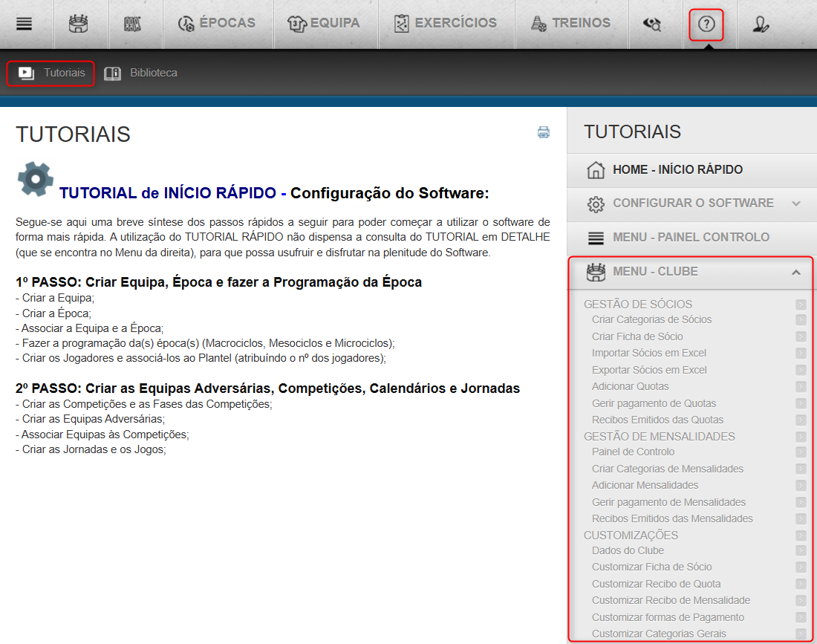
Task: Print the tutorial using the printer icon
Action: [x=543, y=131]
